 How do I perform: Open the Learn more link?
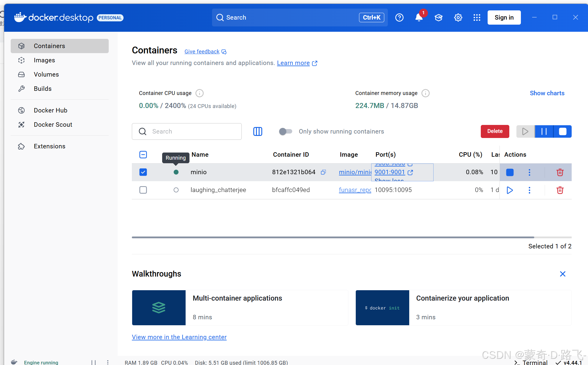[x=293, y=63]
